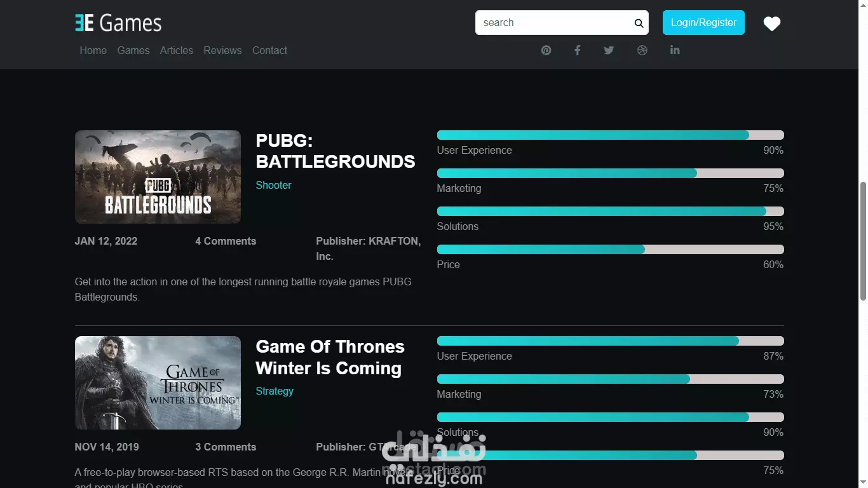Open the PUBG: BATTLEGROUNDS title link

click(336, 151)
